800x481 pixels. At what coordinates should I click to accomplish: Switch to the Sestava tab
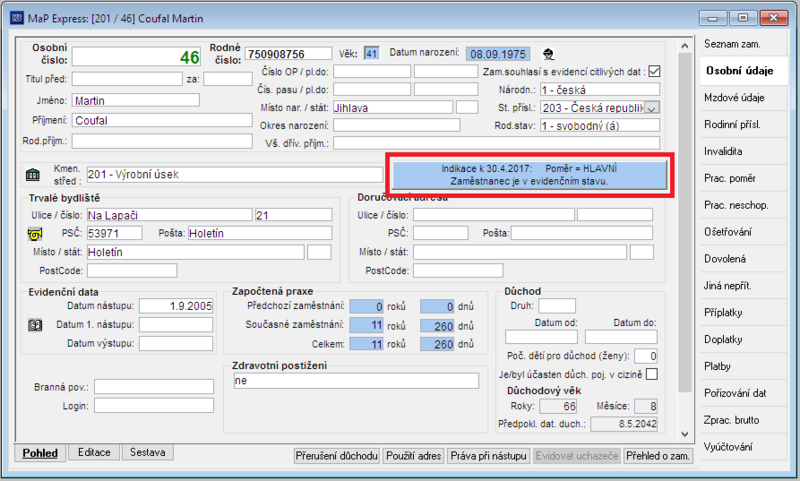tap(147, 452)
